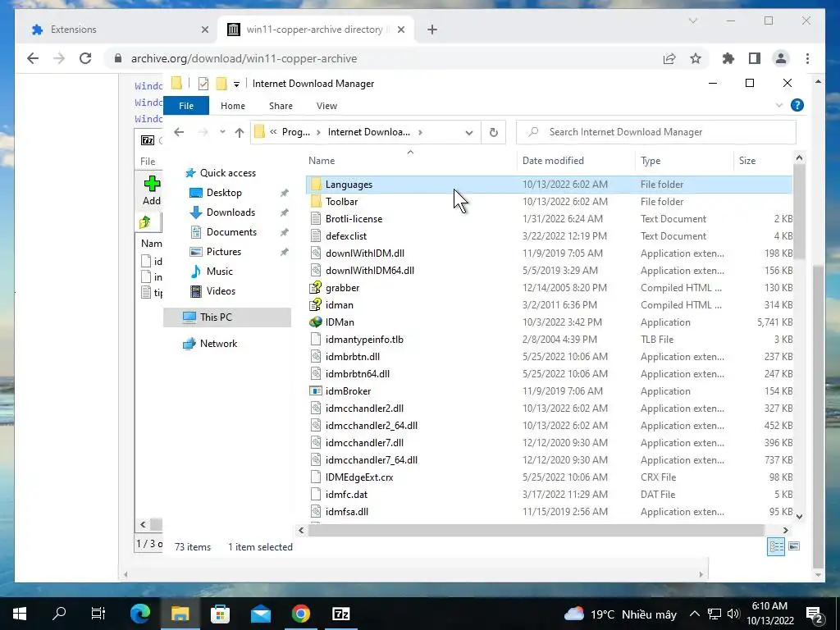The image size is (840, 630).
Task: Open Microsoft Store from the taskbar
Action: coord(220,614)
